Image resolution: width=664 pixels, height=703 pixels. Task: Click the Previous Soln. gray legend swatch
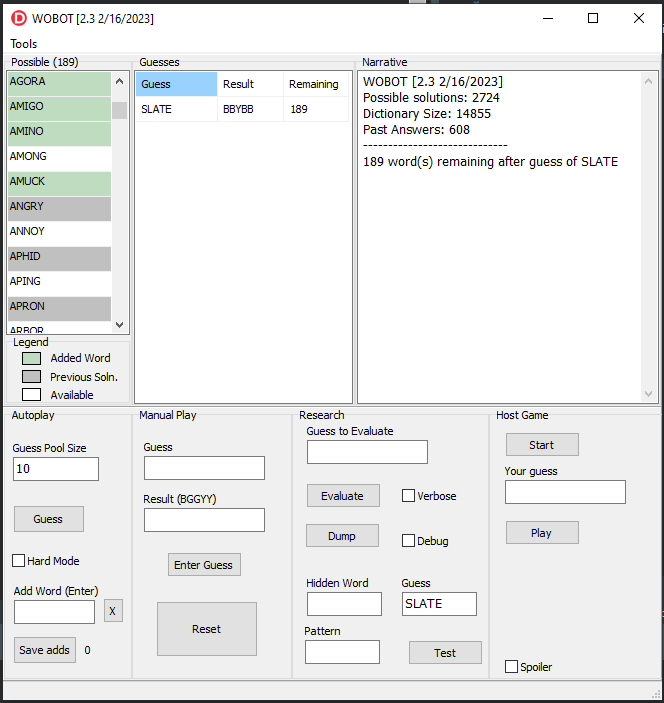tap(31, 377)
